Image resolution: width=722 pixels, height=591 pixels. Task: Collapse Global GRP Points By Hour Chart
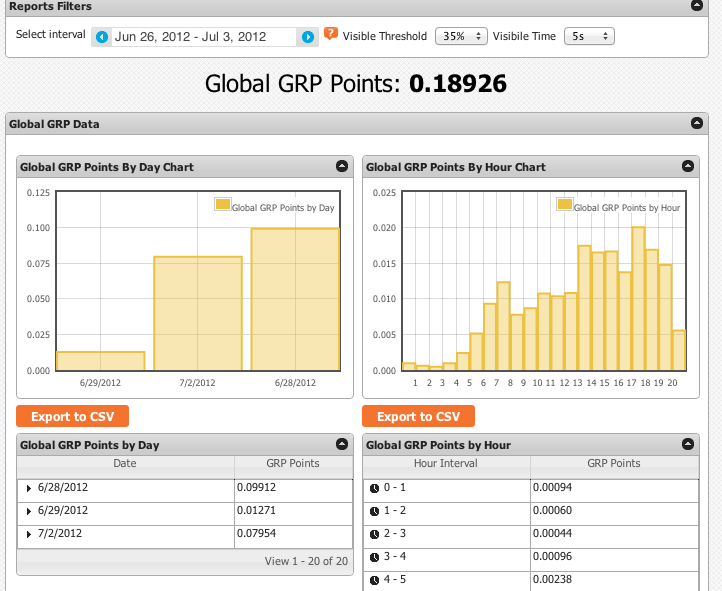click(687, 167)
